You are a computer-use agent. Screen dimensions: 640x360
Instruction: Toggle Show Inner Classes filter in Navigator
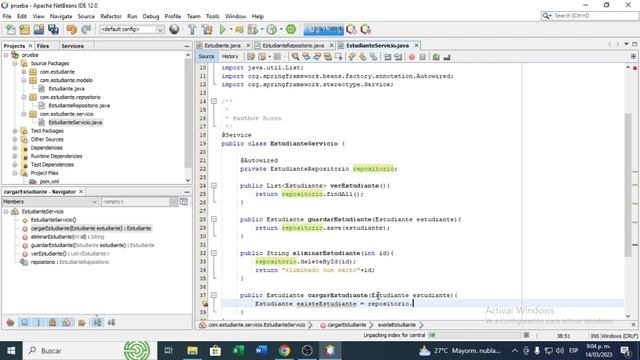point(67,322)
